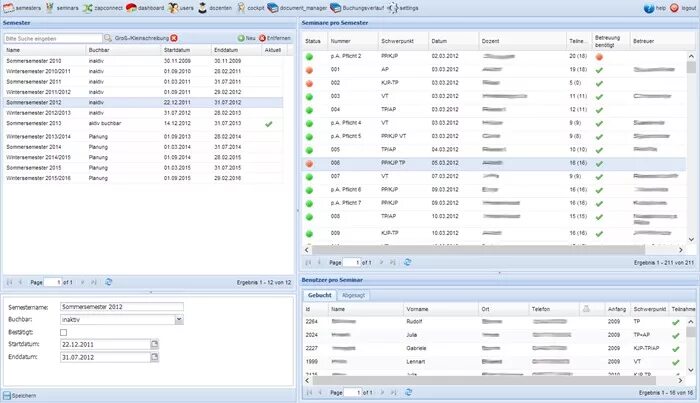Sort Seminare grid by Datum column
Viewport: 700px width, 403px height.
pyautogui.click(x=453, y=41)
